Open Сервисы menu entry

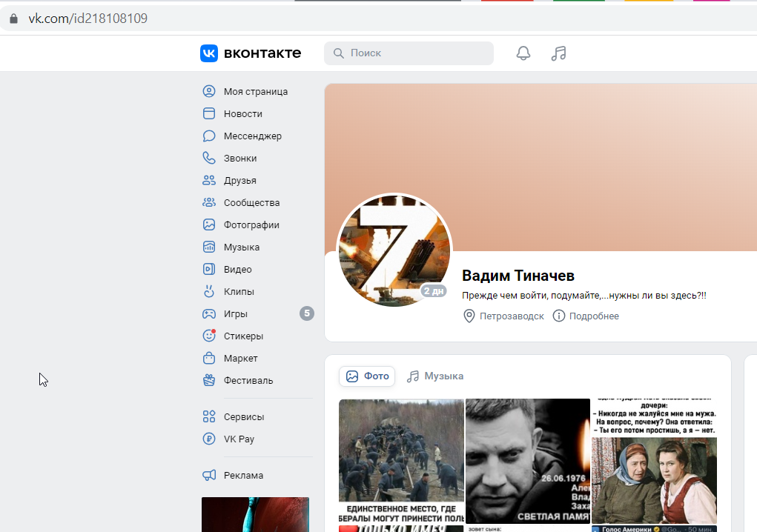coord(244,416)
